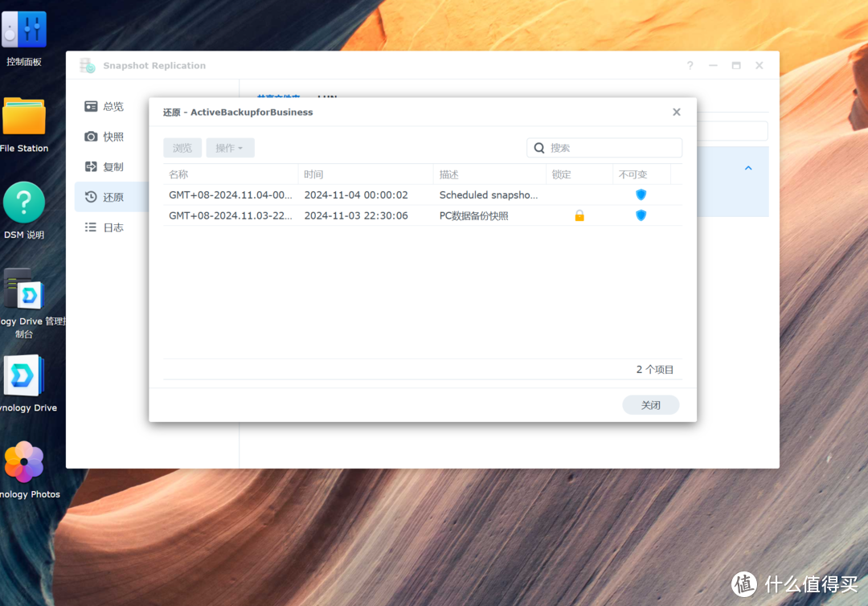
Task: Click the 浏览 browse button
Action: point(182,148)
